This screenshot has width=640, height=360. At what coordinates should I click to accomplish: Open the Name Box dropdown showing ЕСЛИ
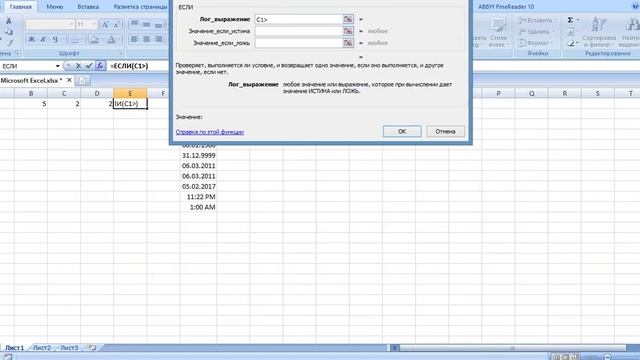pyautogui.click(x=58, y=66)
